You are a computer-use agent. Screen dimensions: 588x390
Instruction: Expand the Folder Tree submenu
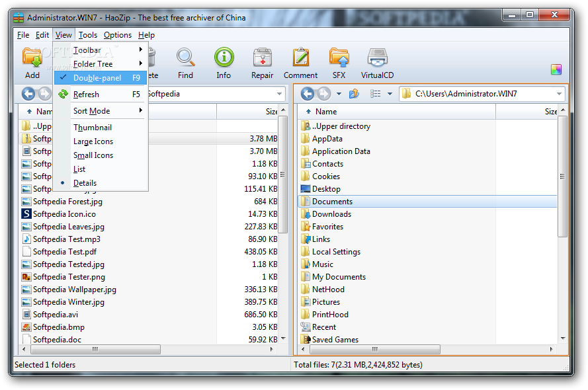click(x=100, y=63)
